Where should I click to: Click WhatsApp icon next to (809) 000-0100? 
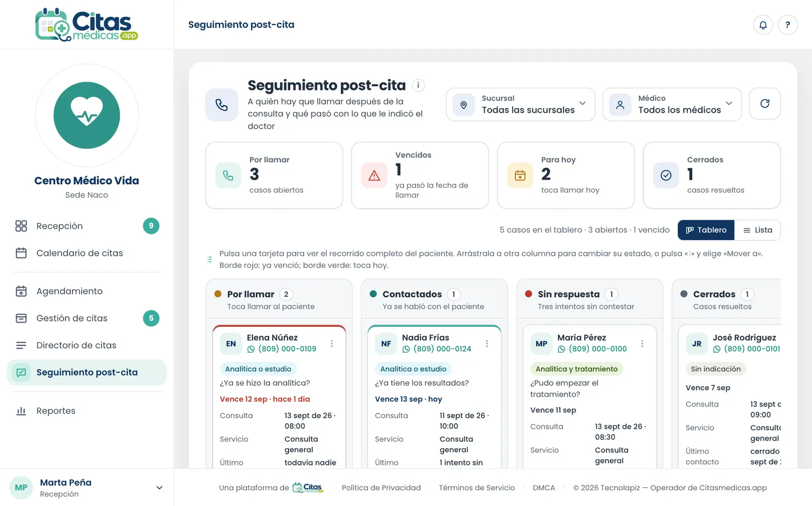[x=561, y=349]
